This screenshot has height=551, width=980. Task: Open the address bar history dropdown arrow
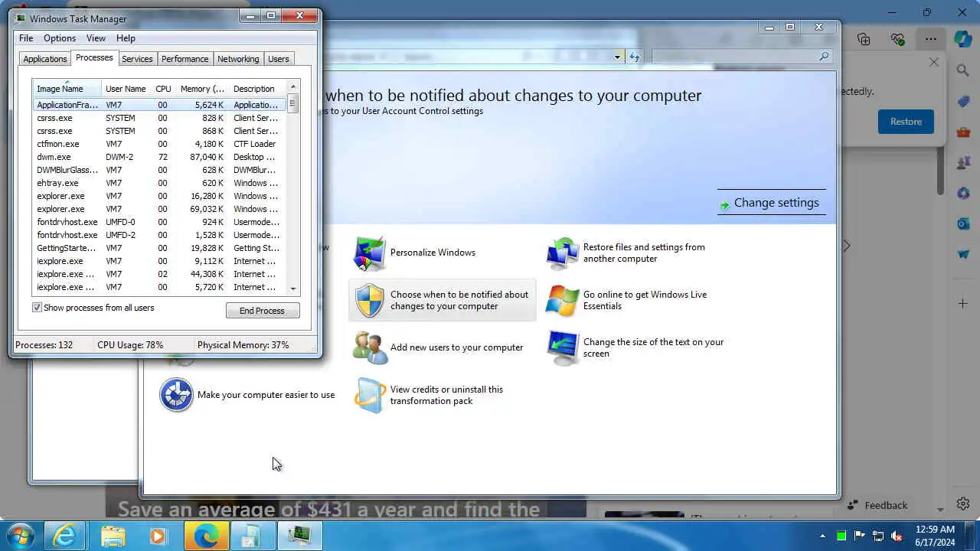pos(617,57)
